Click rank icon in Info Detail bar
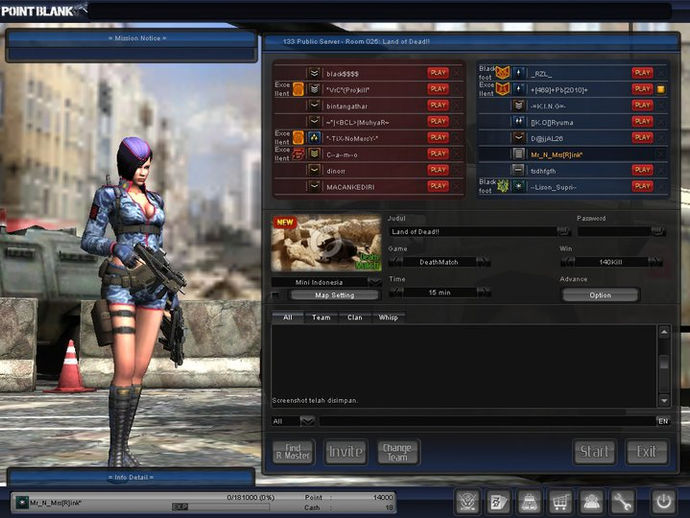This screenshot has height=518, width=690. (22, 502)
